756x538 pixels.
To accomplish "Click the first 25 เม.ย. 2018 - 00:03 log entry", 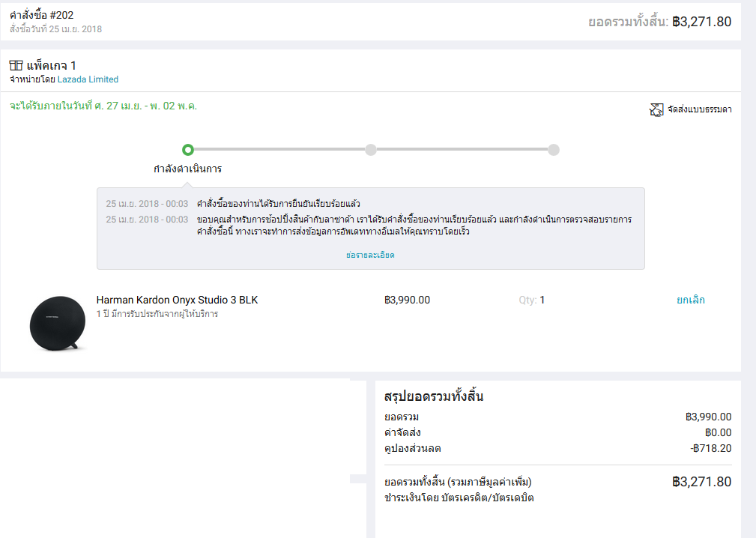I will coord(147,204).
